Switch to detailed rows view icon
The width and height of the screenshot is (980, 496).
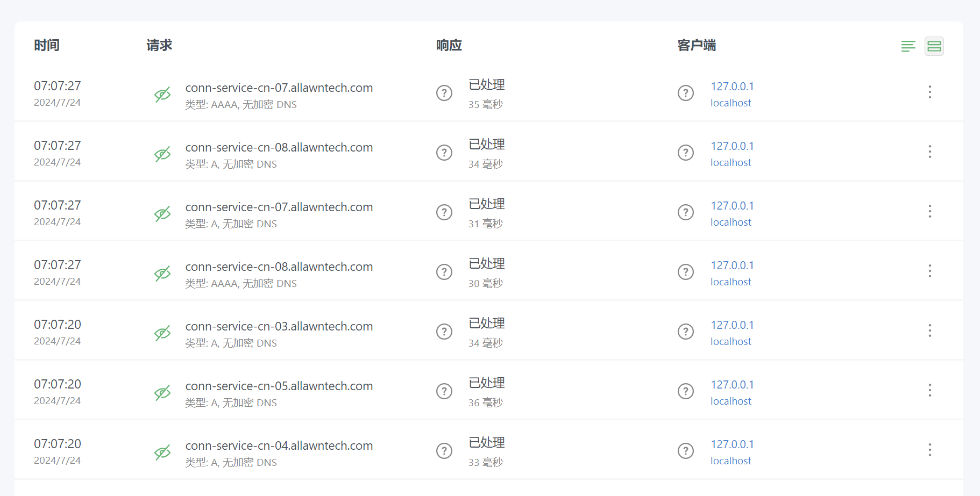934,46
